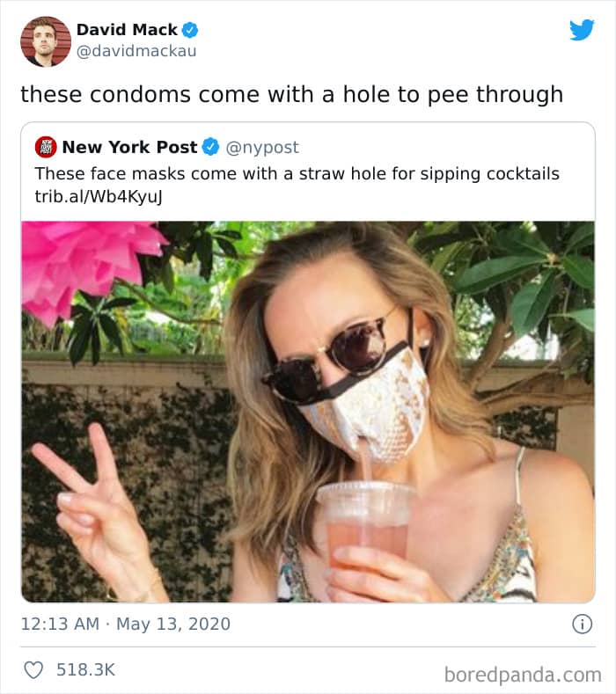Click the New York Post logo avatar
Screen dimensions: 616x694
tap(46, 148)
